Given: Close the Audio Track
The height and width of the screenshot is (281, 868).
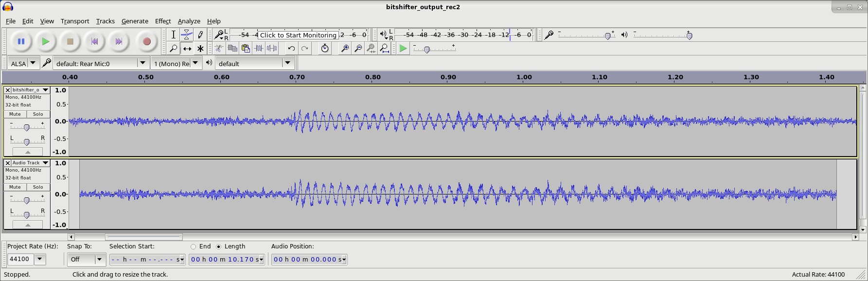Looking at the screenshot, I should pyautogui.click(x=8, y=163).
